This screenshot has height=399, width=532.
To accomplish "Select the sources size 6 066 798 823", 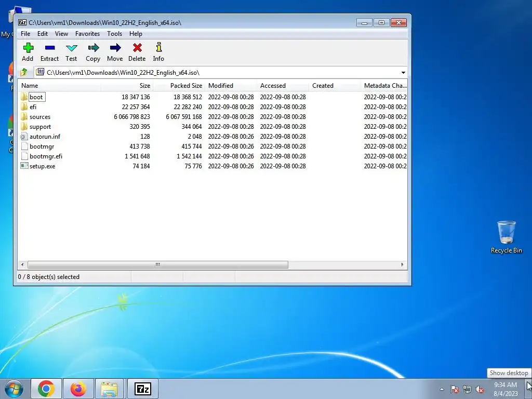I will tap(131, 117).
